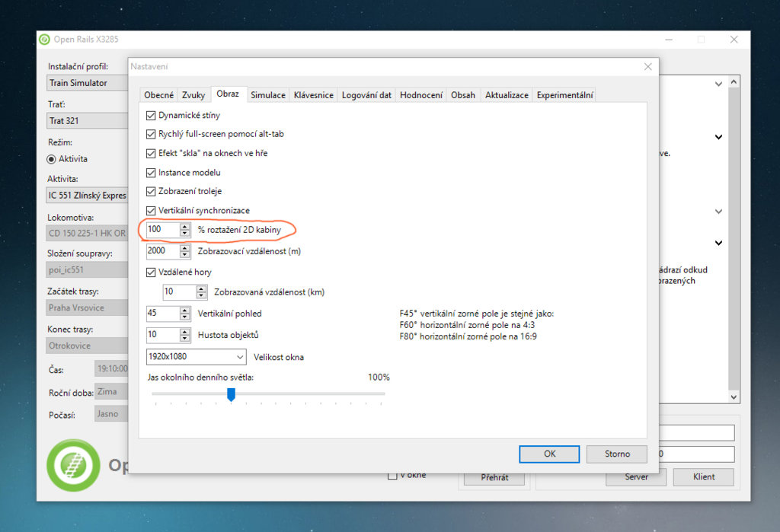Screen dimensions: 780x532
Task: Open the Praha Vrsovice dropdown
Action: 87,307
